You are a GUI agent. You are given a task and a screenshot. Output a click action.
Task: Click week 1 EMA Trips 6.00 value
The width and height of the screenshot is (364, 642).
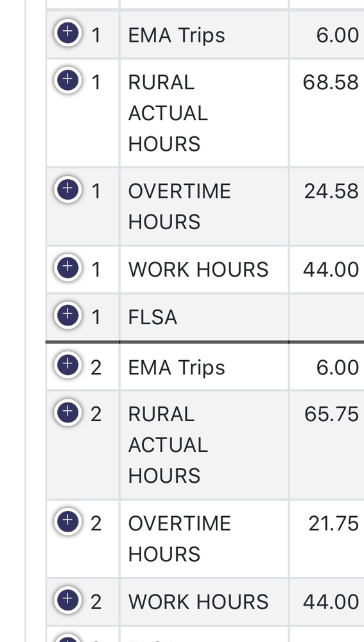coord(338,35)
